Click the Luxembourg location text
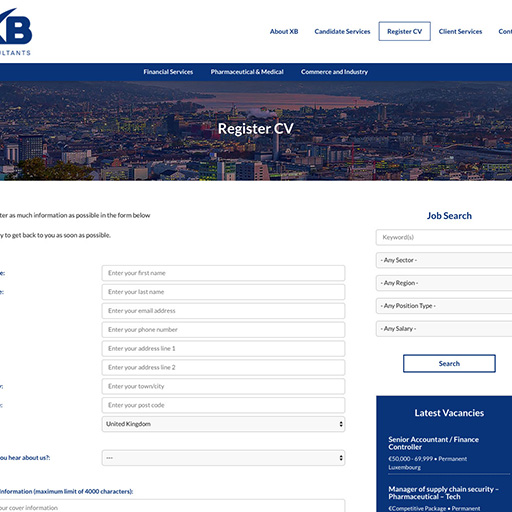The height and width of the screenshot is (512, 512). [x=404, y=467]
